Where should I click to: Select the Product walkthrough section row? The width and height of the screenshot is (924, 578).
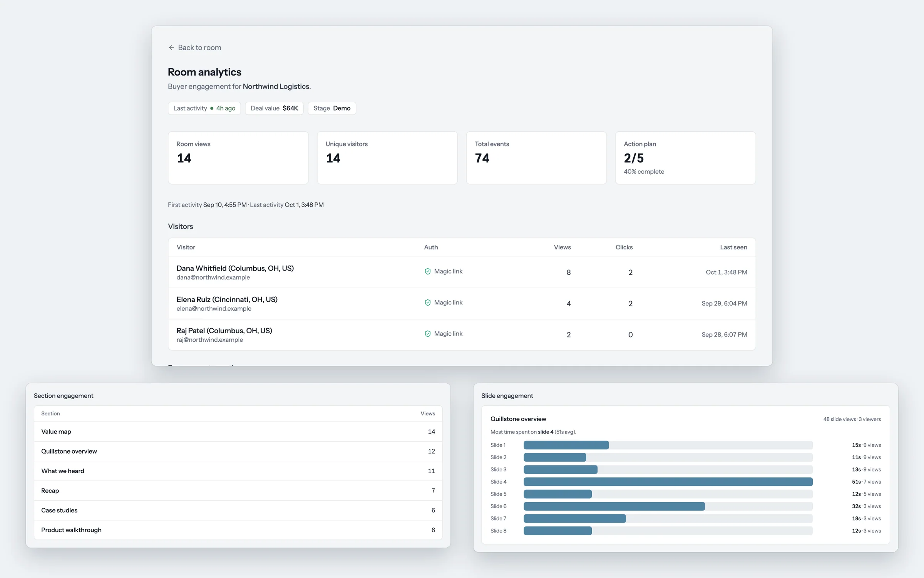(x=238, y=530)
